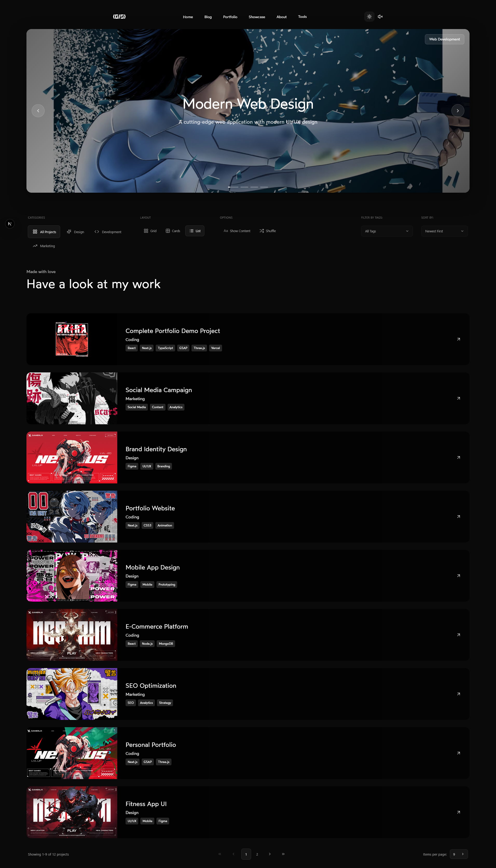
Task: Jump to first page of pagination
Action: click(x=220, y=854)
